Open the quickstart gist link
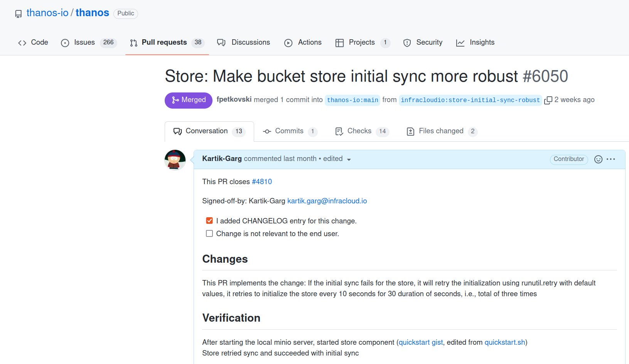 coord(420,342)
